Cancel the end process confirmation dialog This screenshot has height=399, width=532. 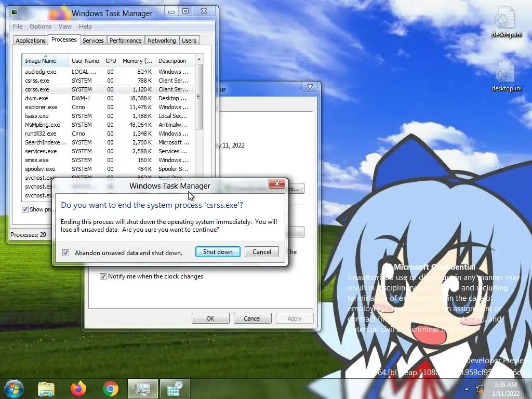pos(262,252)
